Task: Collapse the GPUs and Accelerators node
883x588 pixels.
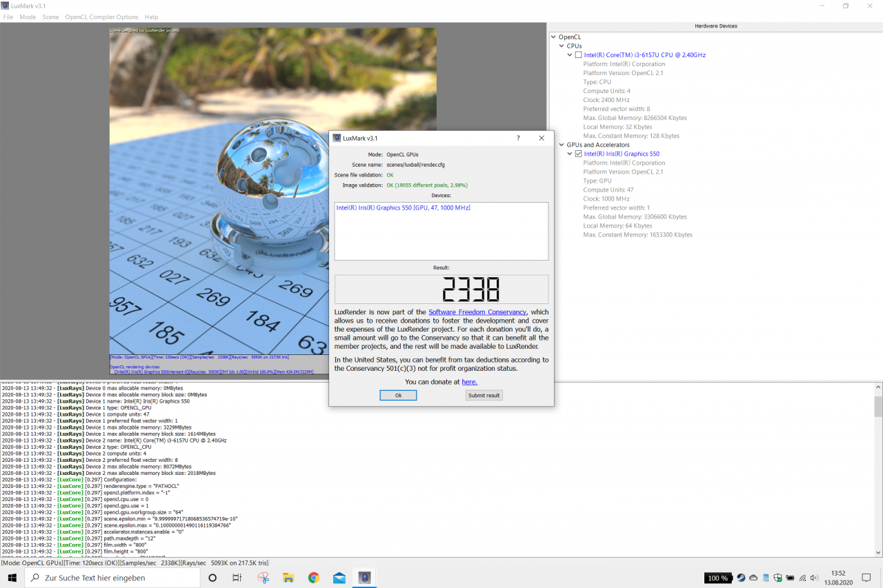Action: [562, 145]
